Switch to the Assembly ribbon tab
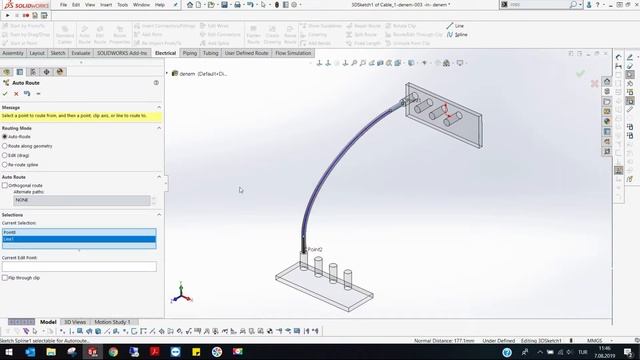 [13, 53]
